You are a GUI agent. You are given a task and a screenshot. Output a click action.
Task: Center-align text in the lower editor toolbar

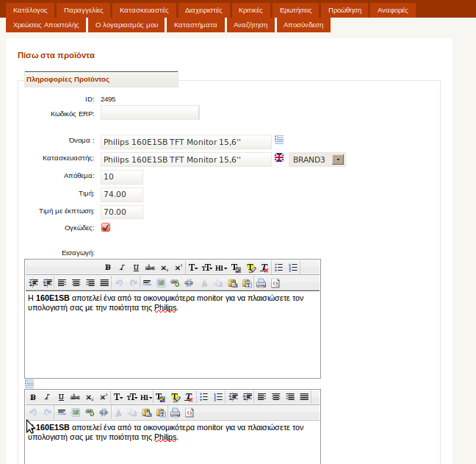coord(275,397)
